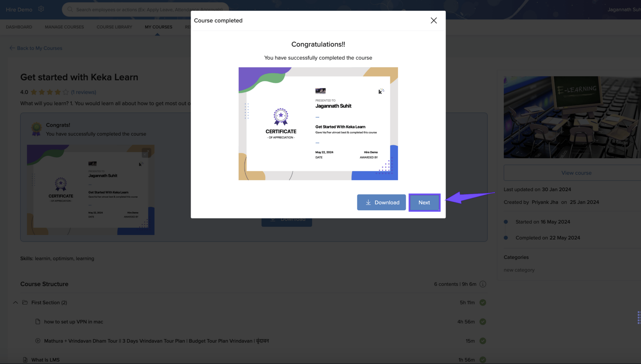Click the fifth empty rating star
This screenshot has width=641, height=364.
tap(66, 92)
